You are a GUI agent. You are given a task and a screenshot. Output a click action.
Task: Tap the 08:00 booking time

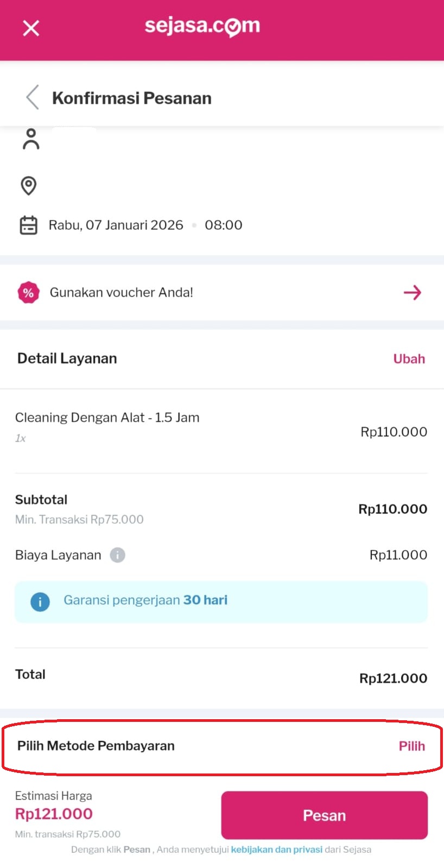click(x=224, y=225)
